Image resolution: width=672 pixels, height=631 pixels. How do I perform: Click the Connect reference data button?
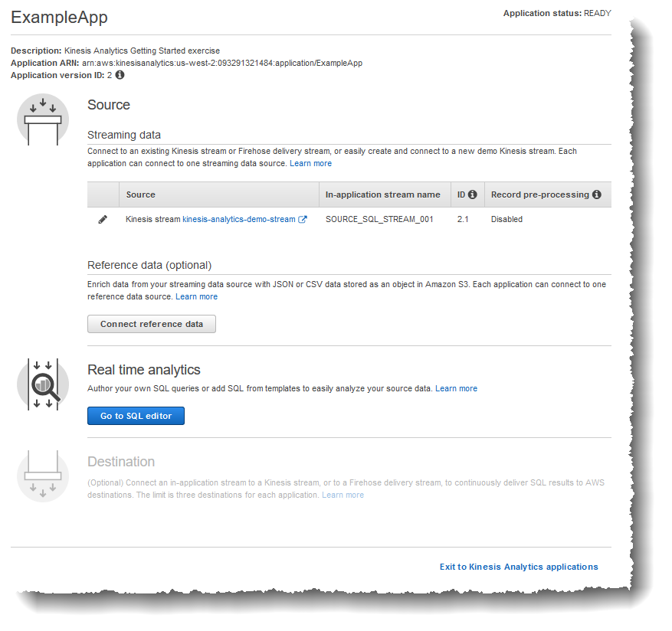tap(151, 324)
